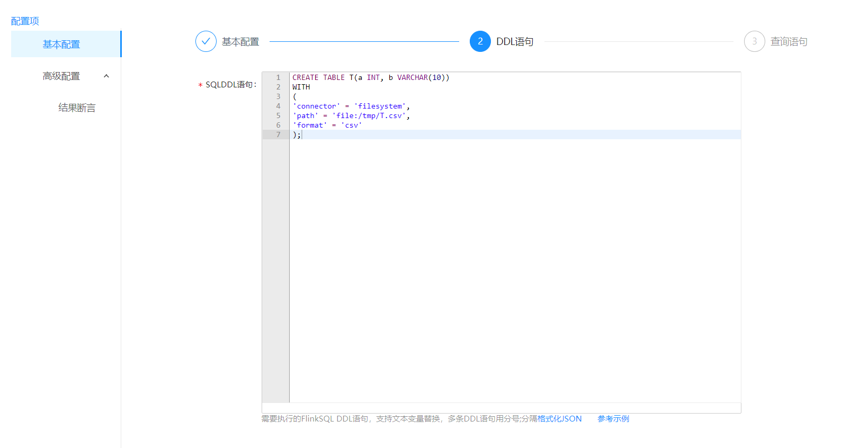Image resolution: width=868 pixels, height=448 pixels.
Task: Place cursor on the CREATE TABLE line
Action: pos(371,78)
